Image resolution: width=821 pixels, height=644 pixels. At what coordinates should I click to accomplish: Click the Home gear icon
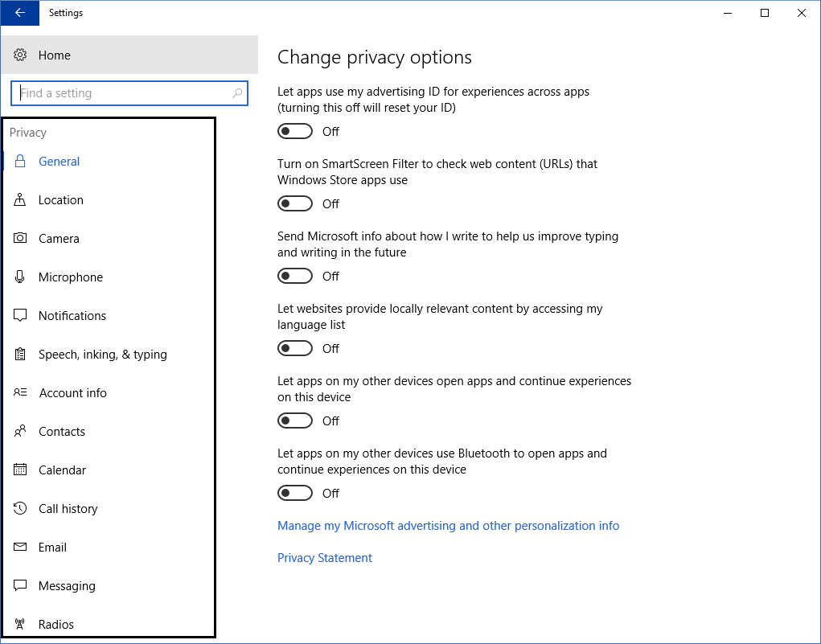[21, 55]
